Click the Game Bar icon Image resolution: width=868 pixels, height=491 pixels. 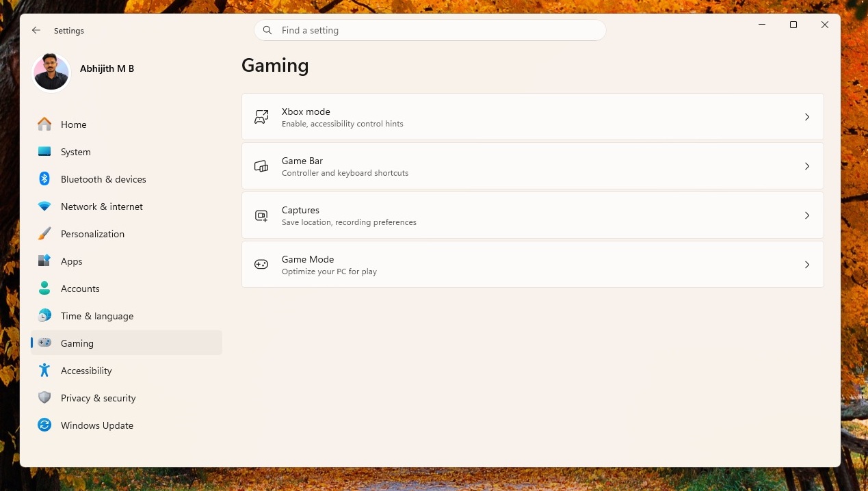[261, 166]
